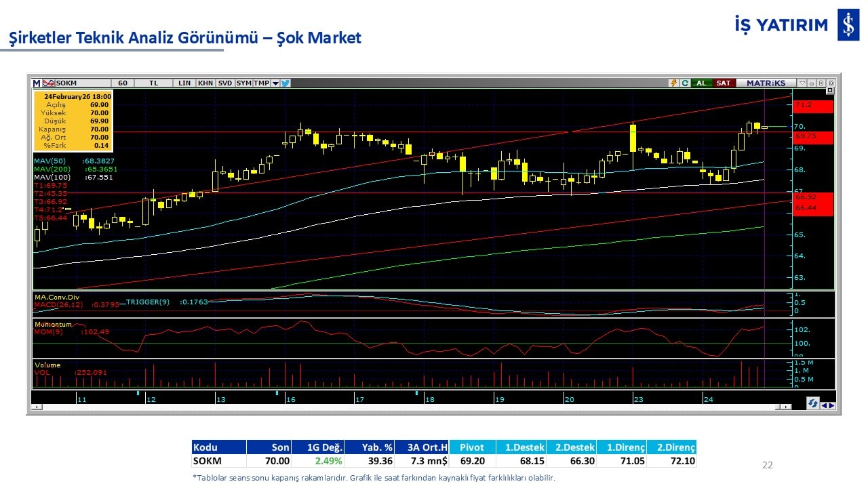Select the SYM toolbar item
This screenshot has height=488, width=868.
(243, 83)
